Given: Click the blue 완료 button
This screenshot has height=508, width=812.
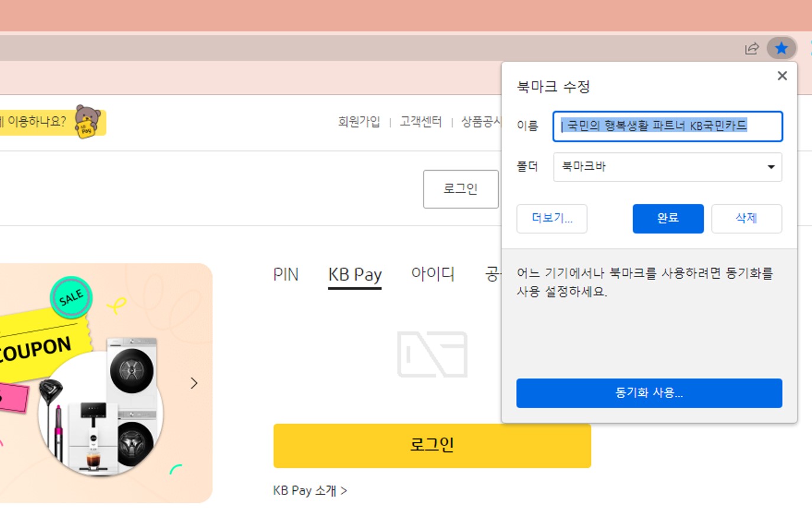Looking at the screenshot, I should click(x=668, y=219).
